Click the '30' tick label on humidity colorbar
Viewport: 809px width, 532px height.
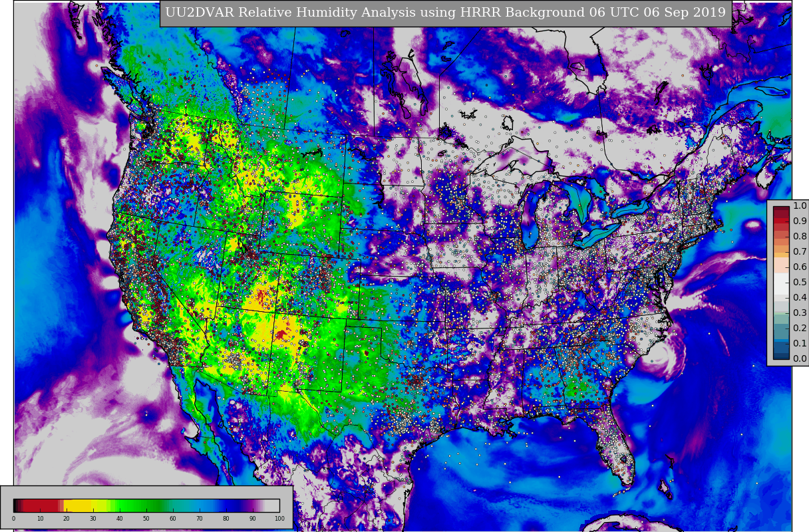coord(93,519)
